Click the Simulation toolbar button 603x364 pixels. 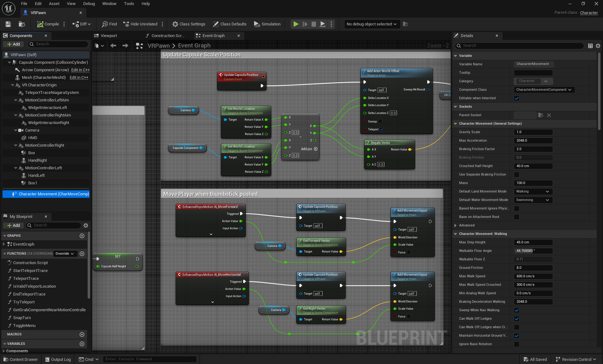click(x=267, y=24)
